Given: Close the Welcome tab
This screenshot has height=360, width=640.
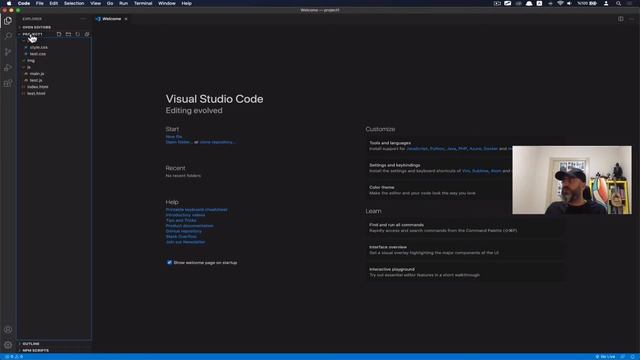Looking at the screenshot, I should click(x=126, y=19).
